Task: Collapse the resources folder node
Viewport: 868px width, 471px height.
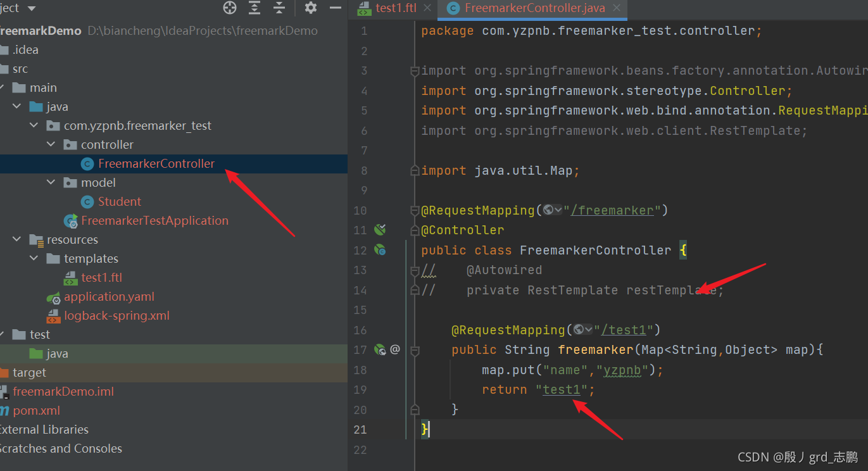Action: click(17, 240)
